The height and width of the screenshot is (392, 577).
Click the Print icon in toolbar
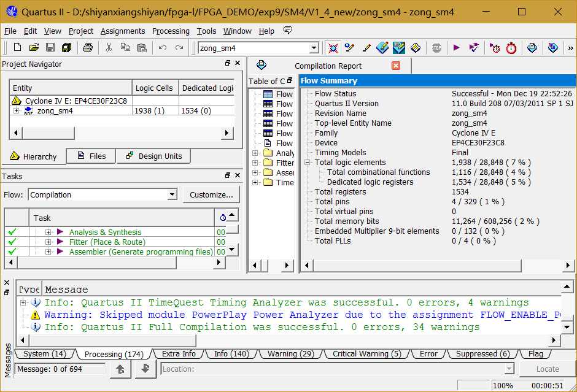coord(88,48)
